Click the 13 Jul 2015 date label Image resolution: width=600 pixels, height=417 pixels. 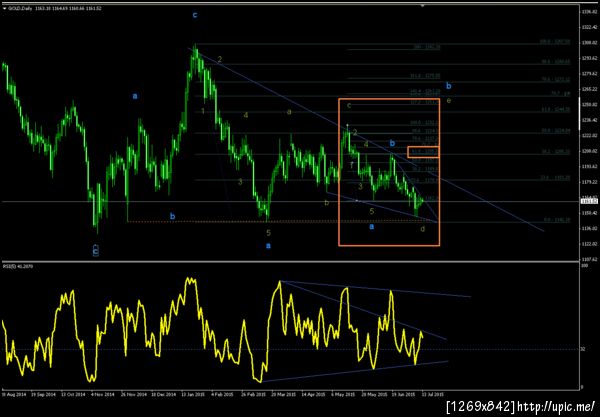click(433, 394)
